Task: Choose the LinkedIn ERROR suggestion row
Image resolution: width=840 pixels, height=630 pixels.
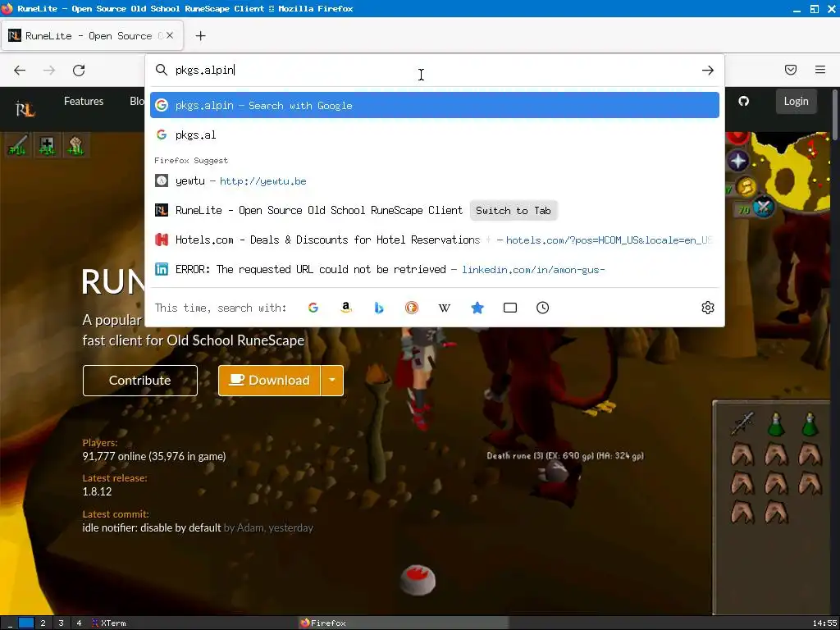Action: (435, 269)
